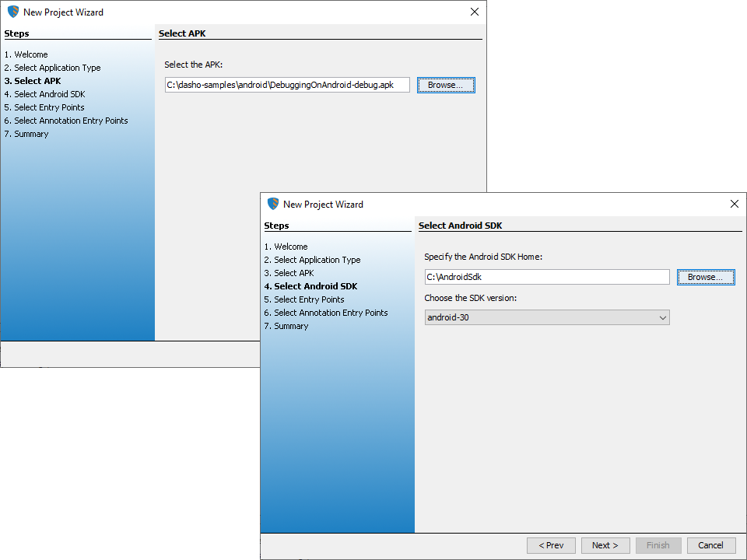This screenshot has width=747, height=560.
Task: Open the SDK version dropdown showing android-30
Action: 547,317
